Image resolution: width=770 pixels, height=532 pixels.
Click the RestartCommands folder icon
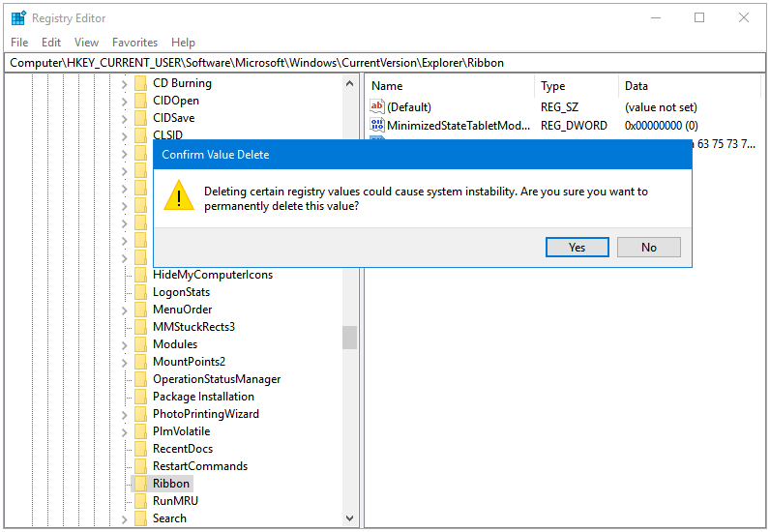click(140, 466)
